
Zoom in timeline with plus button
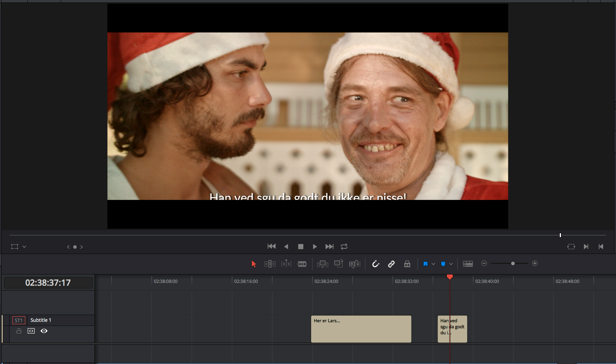pyautogui.click(x=535, y=263)
